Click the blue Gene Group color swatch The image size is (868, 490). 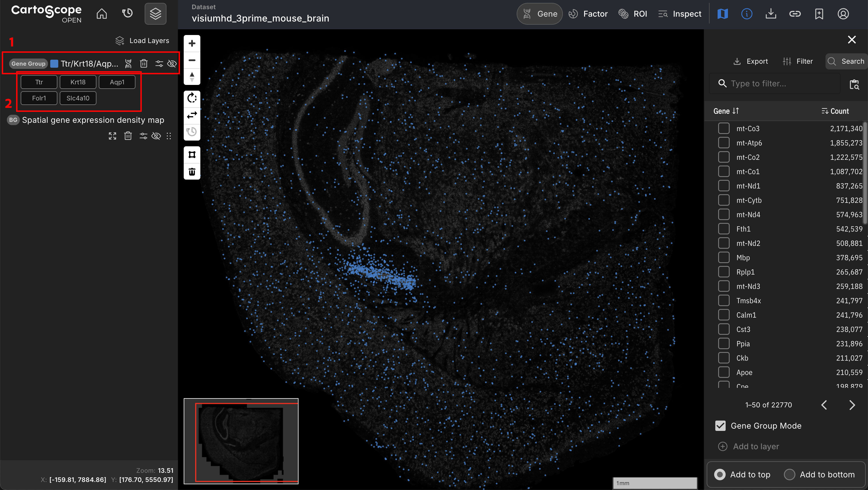click(x=54, y=64)
